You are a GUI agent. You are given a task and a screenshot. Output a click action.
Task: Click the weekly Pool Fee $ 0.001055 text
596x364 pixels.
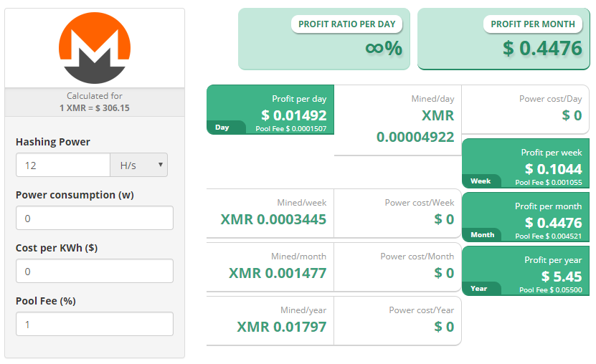coord(549,183)
